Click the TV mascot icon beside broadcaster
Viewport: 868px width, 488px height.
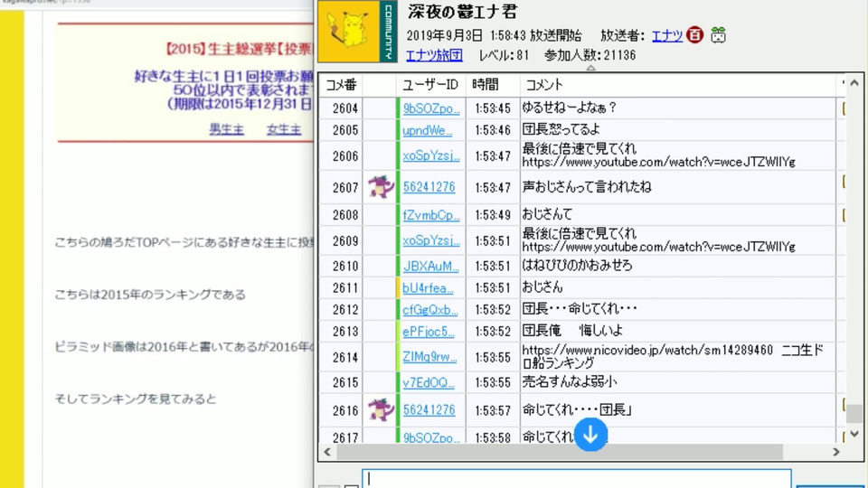718,35
